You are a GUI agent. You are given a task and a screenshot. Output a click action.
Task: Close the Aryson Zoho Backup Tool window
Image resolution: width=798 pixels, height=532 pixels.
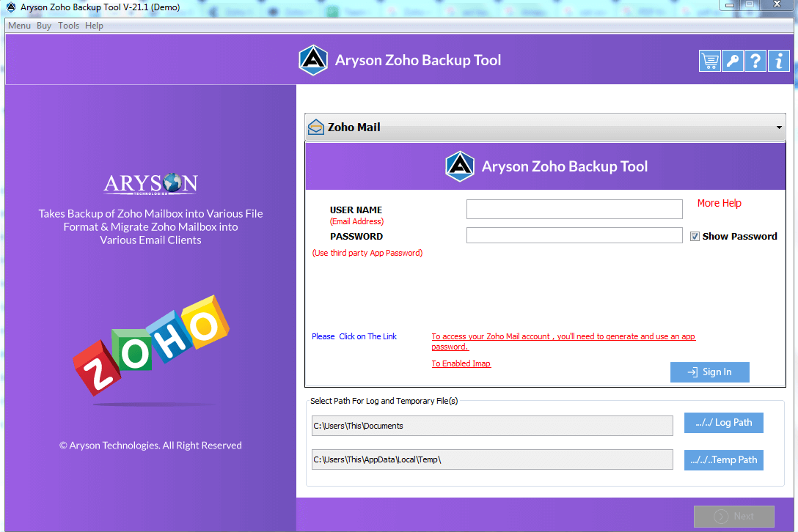[x=777, y=4]
